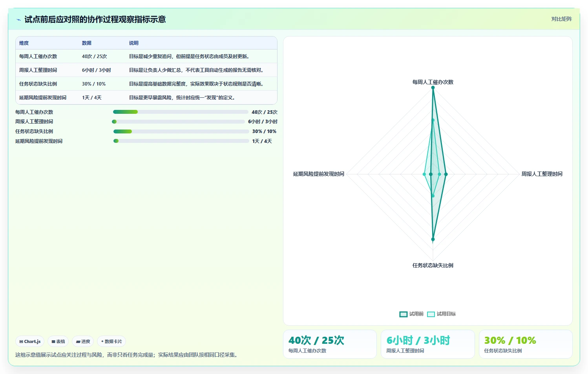Image resolution: width=588 pixels, height=374 pixels.
Task: Click the 6小时 / 3小时 data card
Action: pyautogui.click(x=428, y=344)
